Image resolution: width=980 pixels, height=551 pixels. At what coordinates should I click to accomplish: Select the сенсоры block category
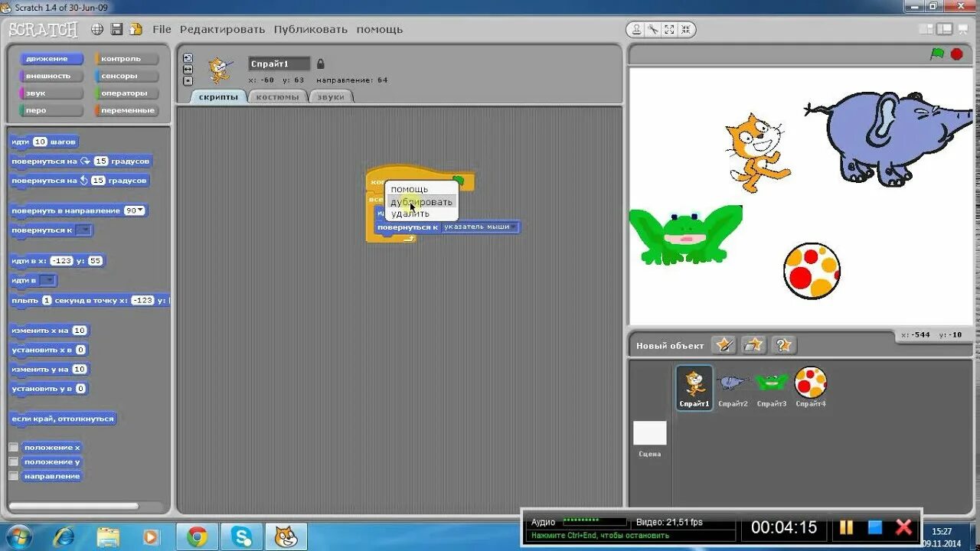pyautogui.click(x=126, y=76)
